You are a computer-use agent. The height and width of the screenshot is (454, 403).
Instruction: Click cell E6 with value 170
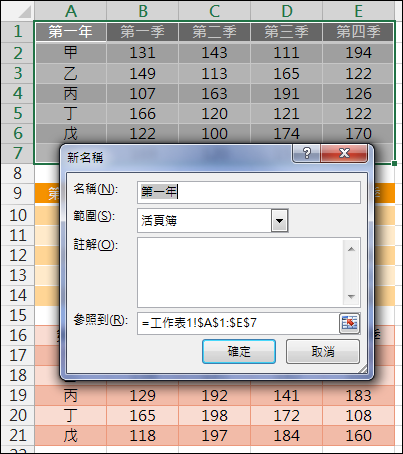[x=358, y=133]
